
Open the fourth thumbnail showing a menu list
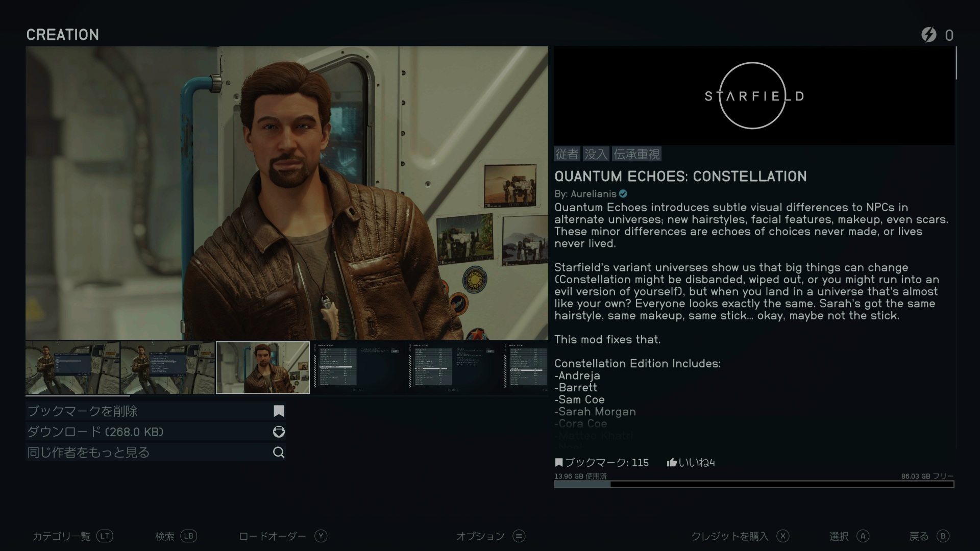click(x=358, y=367)
